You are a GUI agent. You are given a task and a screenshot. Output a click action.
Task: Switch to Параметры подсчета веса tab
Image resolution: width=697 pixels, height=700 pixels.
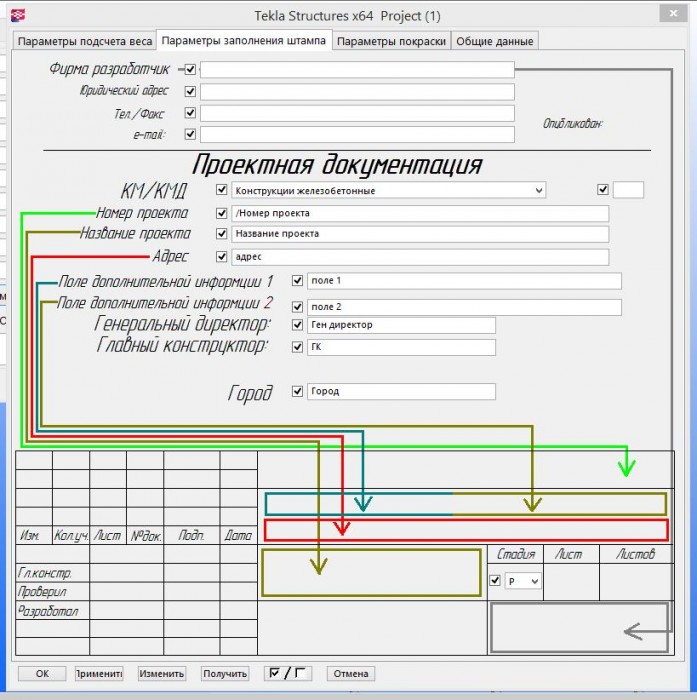coord(84,42)
